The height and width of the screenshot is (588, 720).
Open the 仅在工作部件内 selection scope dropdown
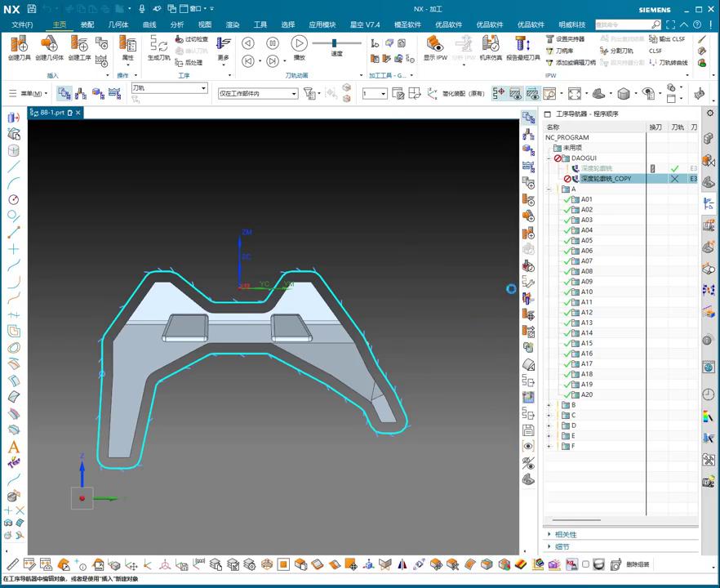[x=257, y=94]
